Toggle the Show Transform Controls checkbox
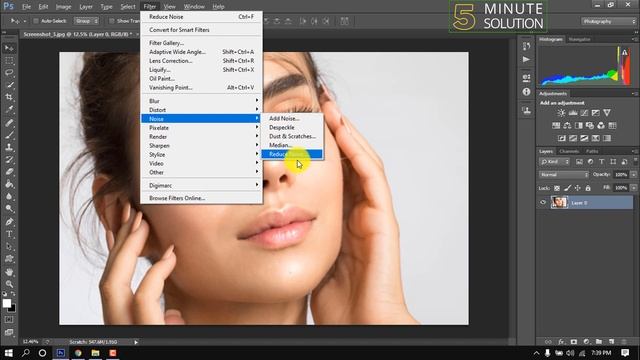This screenshot has width=640, height=360. (111, 21)
